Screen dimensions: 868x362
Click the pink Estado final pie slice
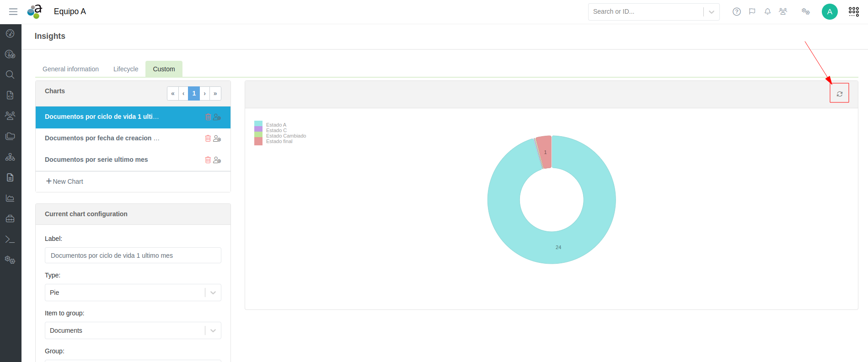point(545,152)
